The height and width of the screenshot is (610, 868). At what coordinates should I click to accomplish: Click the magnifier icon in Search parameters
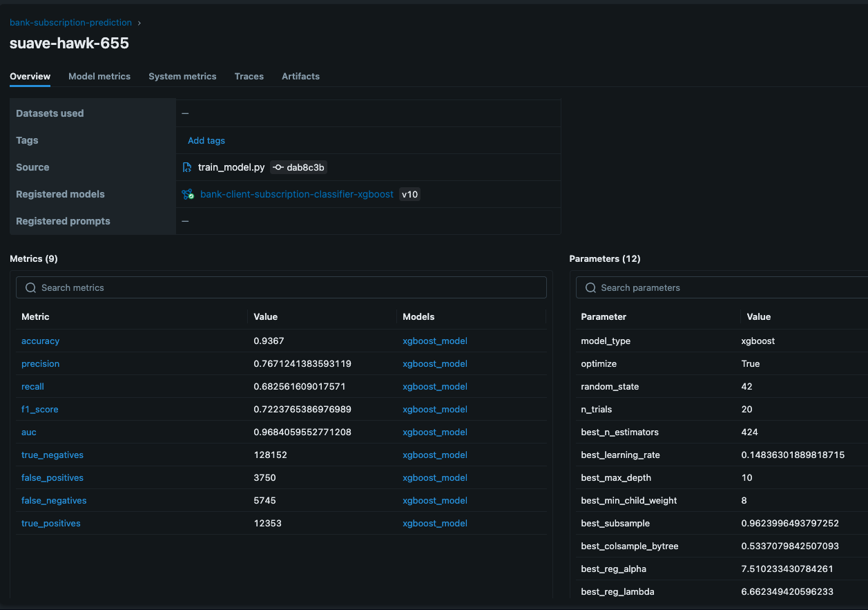590,287
